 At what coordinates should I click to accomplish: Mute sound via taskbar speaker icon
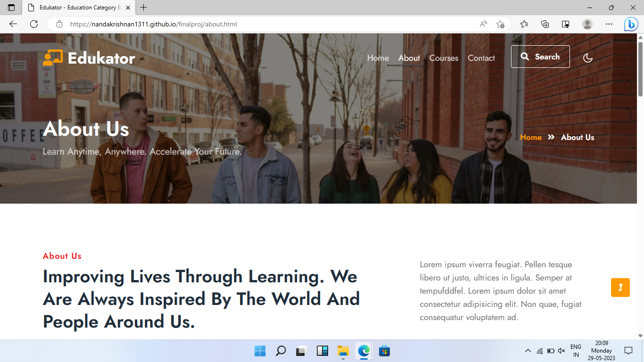(x=561, y=351)
